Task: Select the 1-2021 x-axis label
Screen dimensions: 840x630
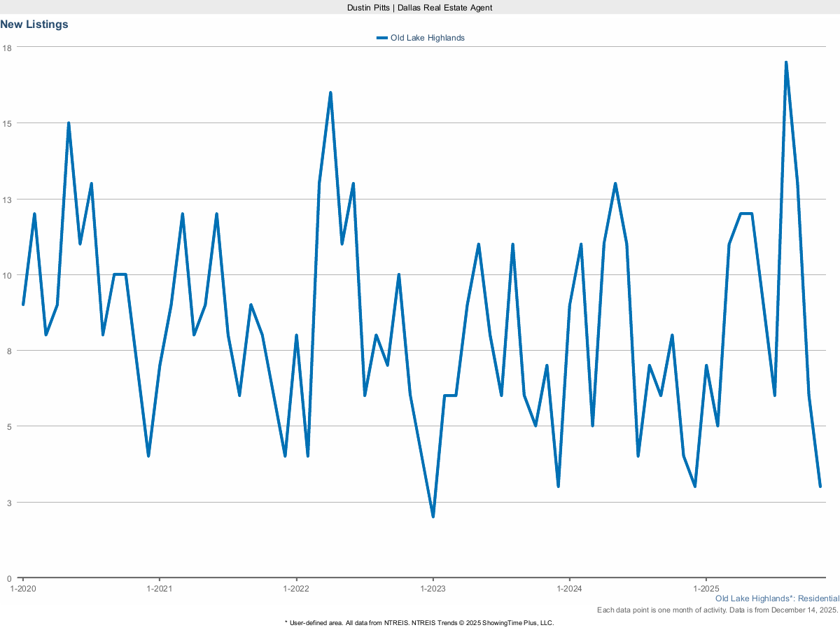Action: coord(160,589)
